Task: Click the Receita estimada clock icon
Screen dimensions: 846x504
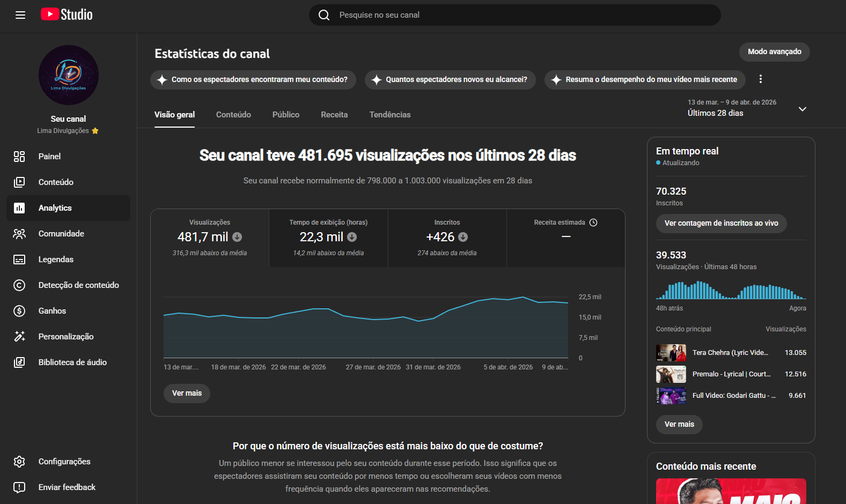Action: [x=593, y=223]
